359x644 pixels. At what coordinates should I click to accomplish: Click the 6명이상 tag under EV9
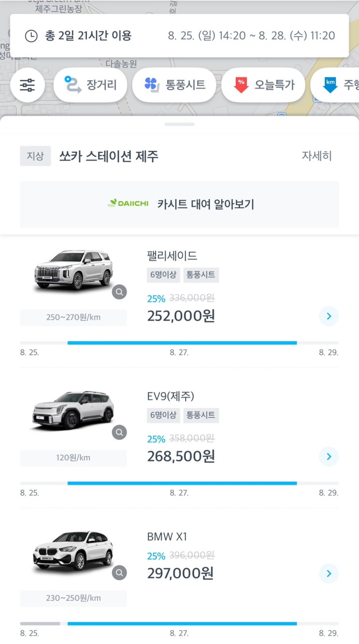(x=163, y=415)
